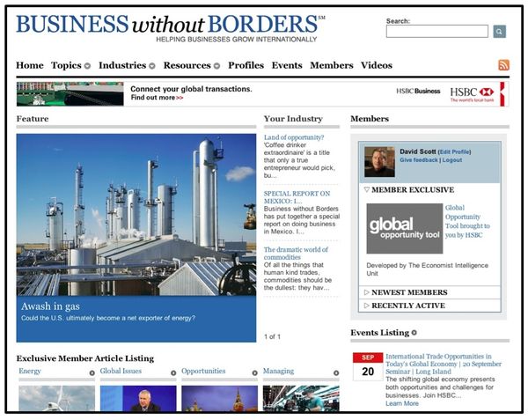The height and width of the screenshot is (420, 528).
Task: Click the Business without Borders logo
Action: [x=171, y=27]
